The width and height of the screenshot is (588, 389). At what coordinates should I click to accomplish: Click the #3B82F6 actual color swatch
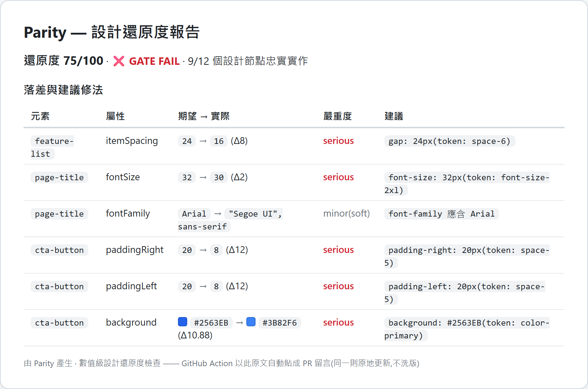pyautogui.click(x=251, y=322)
